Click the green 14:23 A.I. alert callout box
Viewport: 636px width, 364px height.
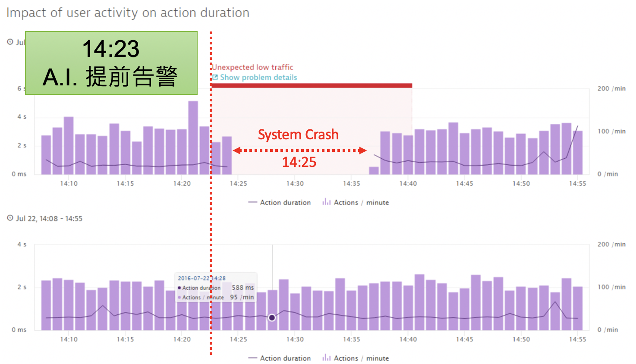click(x=111, y=63)
